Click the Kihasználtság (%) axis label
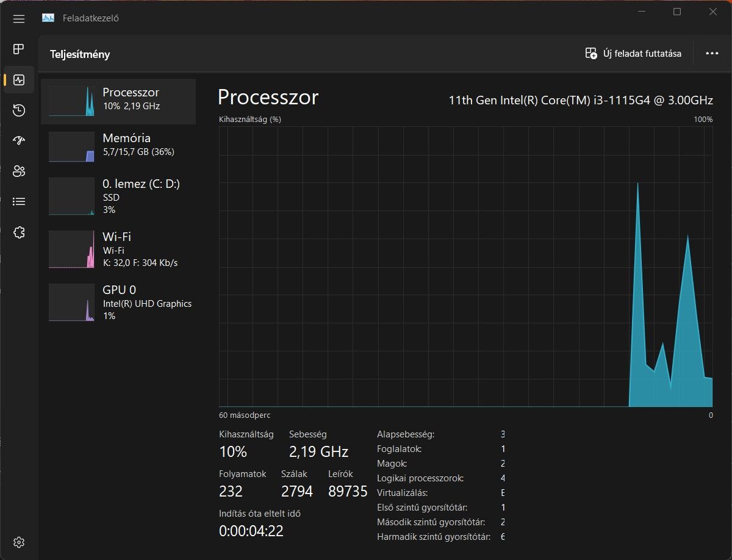Viewport: 732px width, 560px height. pos(250,119)
